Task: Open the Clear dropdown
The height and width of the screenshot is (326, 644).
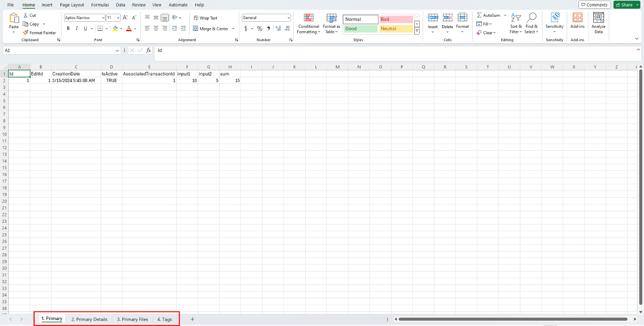Action: click(486, 33)
